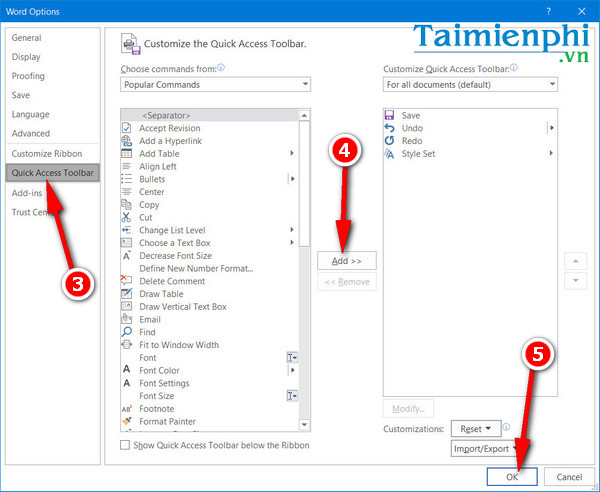600x492 pixels.
Task: Click the Save floppy disk icon
Action: (x=389, y=115)
